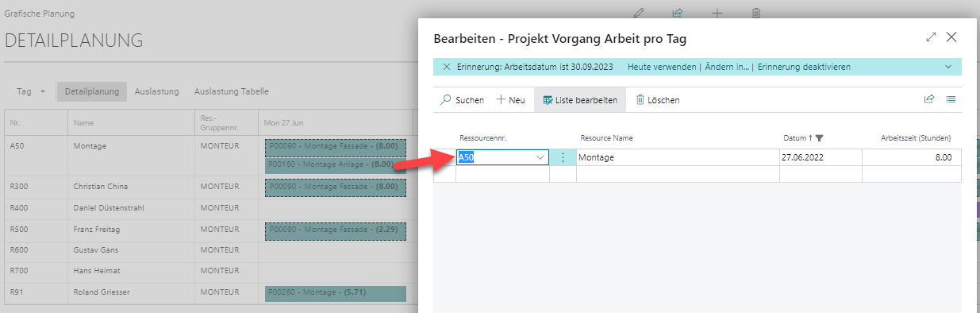Select Christian China's P00090 Montage Fassade bar
The image size is (980, 313).
click(x=335, y=187)
